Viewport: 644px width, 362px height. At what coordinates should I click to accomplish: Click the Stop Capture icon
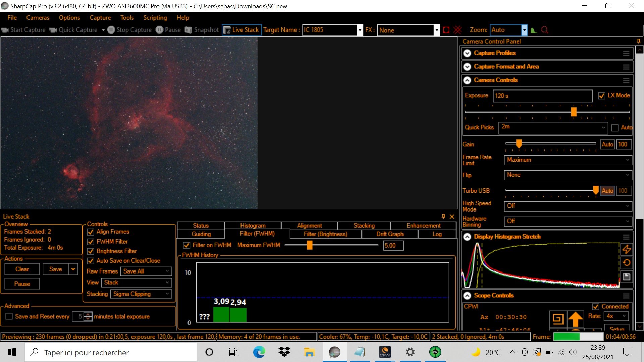click(111, 30)
